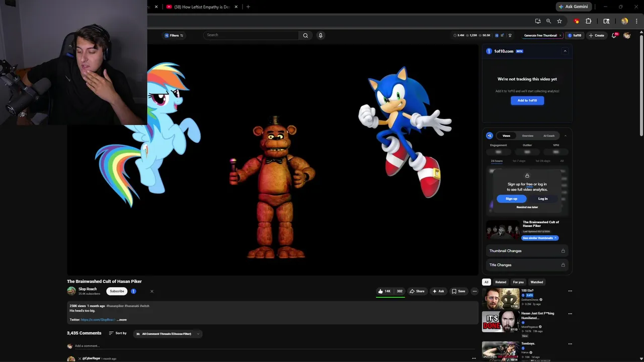Open comments Sort by menu

click(x=118, y=333)
